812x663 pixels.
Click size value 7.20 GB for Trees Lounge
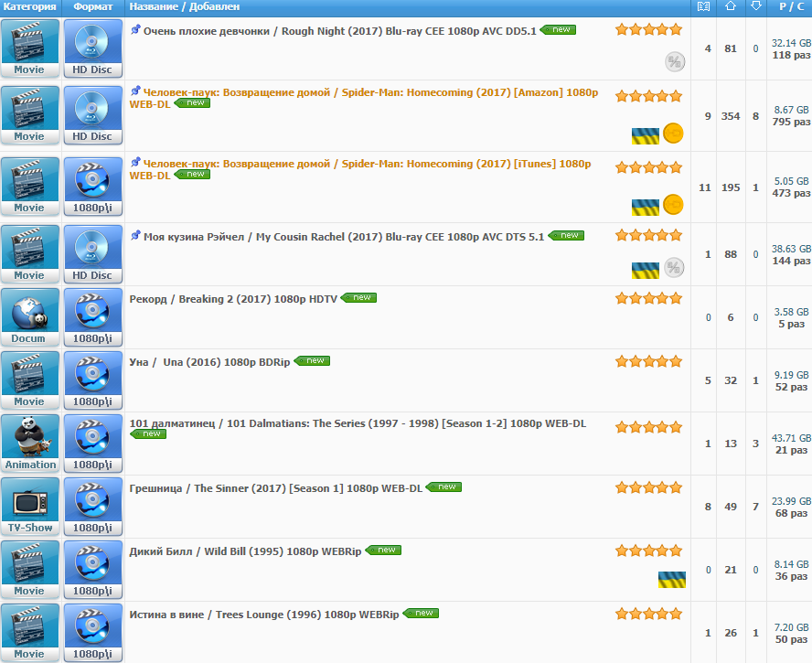pyautogui.click(x=792, y=627)
